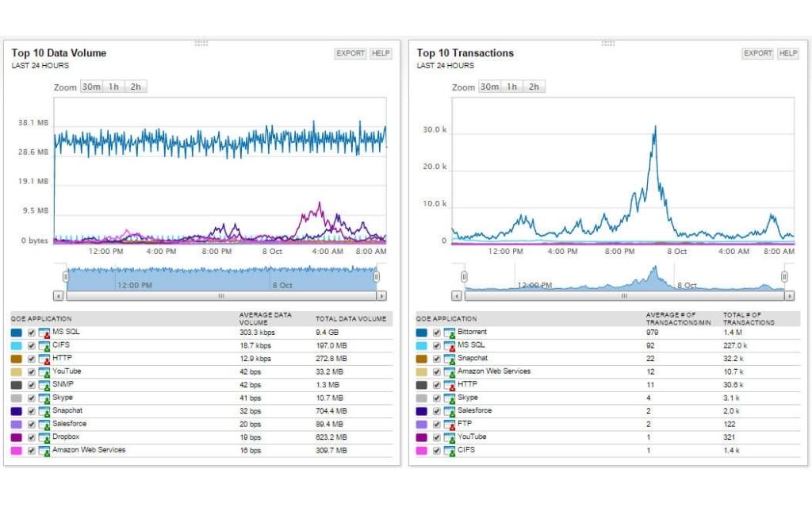Screen dimensions: 812x508
Task: Click the drag handle atop Top 10 Transactions
Action: 608,44
